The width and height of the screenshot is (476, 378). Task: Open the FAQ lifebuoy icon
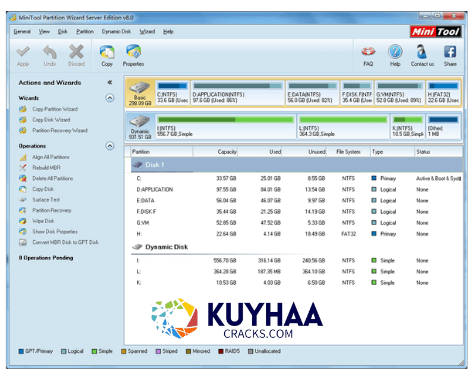pyautogui.click(x=368, y=52)
